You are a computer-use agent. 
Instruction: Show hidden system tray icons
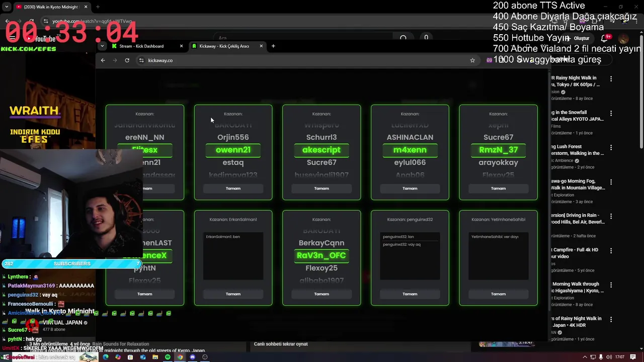click(585, 357)
